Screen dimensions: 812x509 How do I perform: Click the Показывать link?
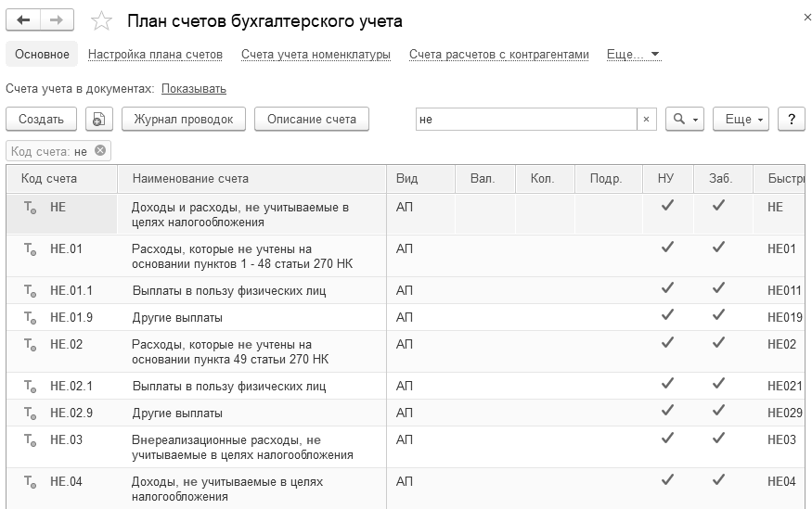[x=194, y=89]
